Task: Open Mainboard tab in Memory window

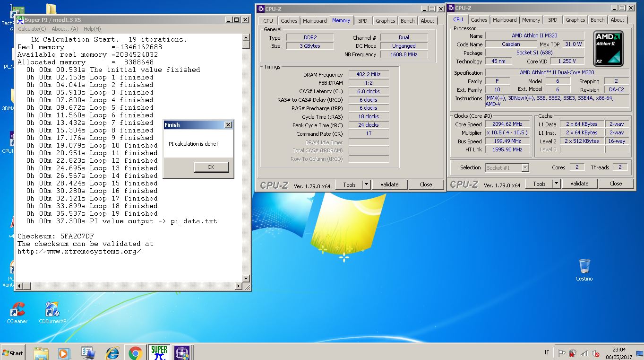Action: 315,21
